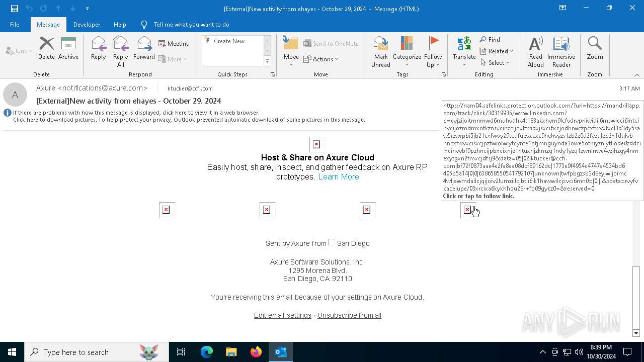Open the Move folder dropdown
The image size is (644, 362).
click(291, 51)
